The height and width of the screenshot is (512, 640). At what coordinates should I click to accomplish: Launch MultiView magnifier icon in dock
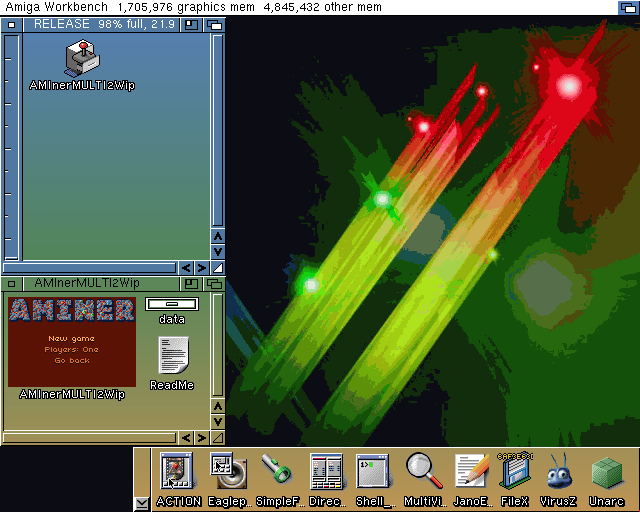click(424, 471)
